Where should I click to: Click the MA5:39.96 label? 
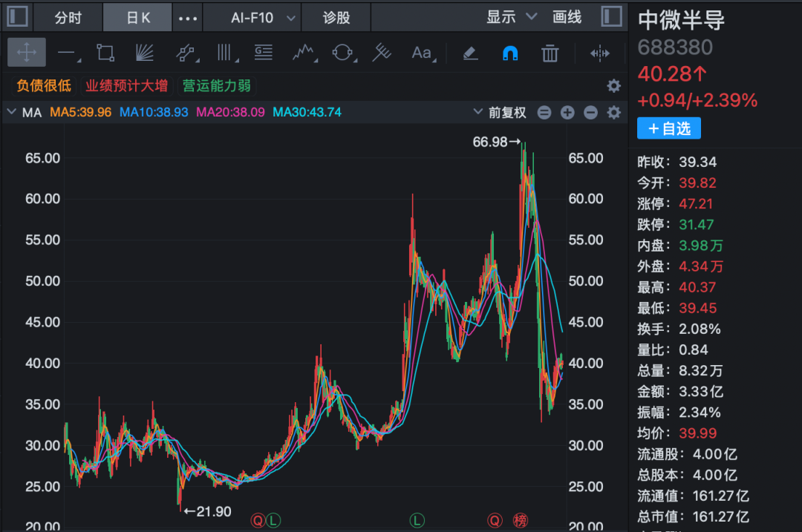[80, 112]
